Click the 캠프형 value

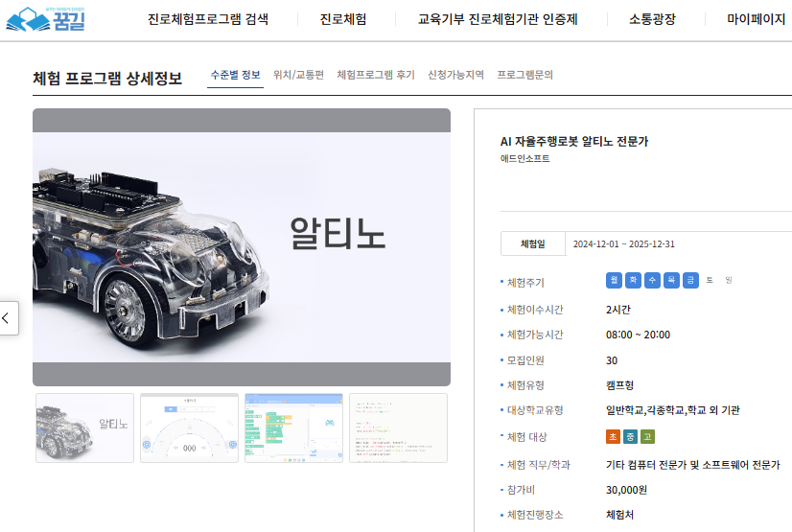[x=619, y=385]
